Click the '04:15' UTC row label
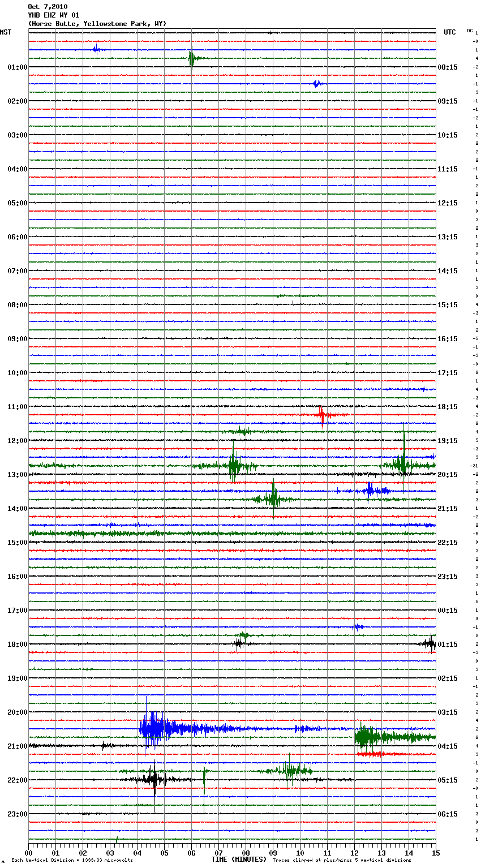 pyautogui.click(x=448, y=746)
